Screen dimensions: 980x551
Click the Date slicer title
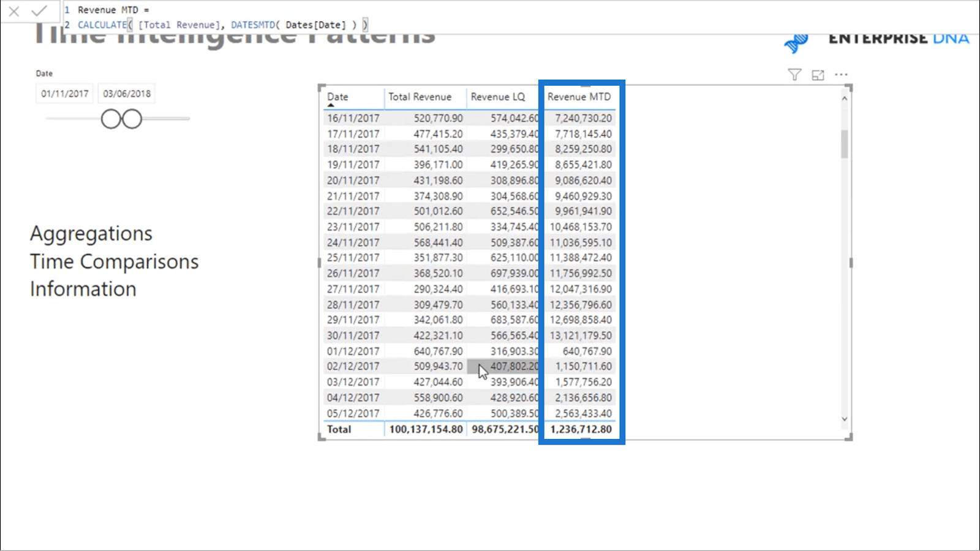point(44,73)
